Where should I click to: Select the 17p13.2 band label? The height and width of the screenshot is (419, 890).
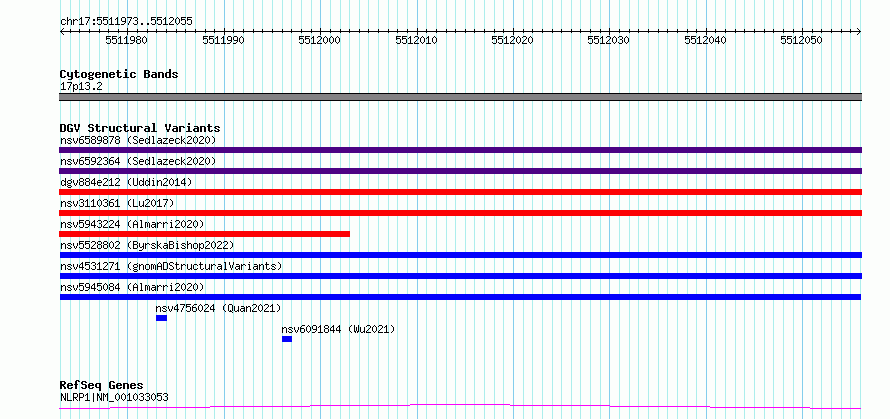pyautogui.click(x=81, y=87)
